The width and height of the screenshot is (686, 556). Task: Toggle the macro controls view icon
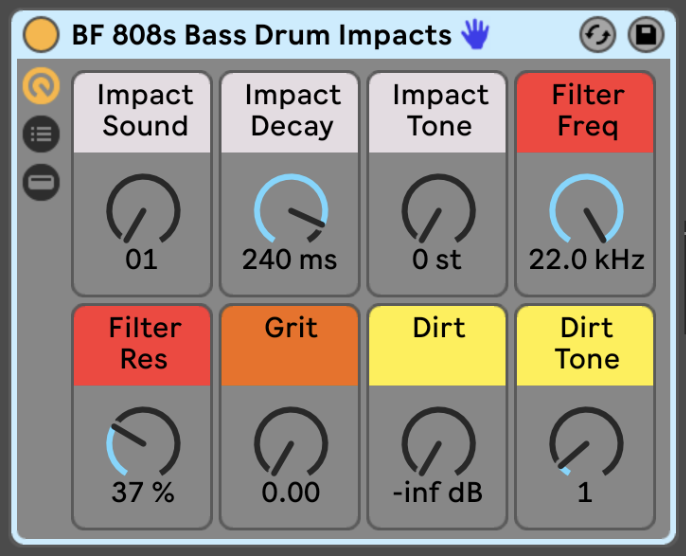pyautogui.click(x=41, y=86)
